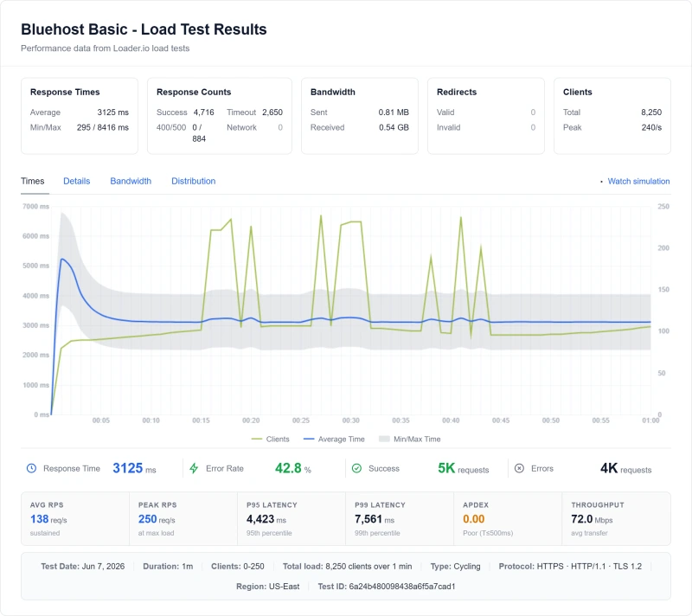Click the 5K requests success value
This screenshot has height=616, width=692.
(x=463, y=468)
